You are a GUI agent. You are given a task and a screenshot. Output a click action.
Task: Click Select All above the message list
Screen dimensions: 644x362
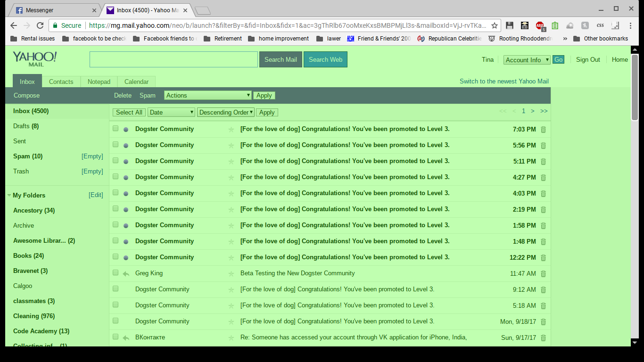point(129,112)
